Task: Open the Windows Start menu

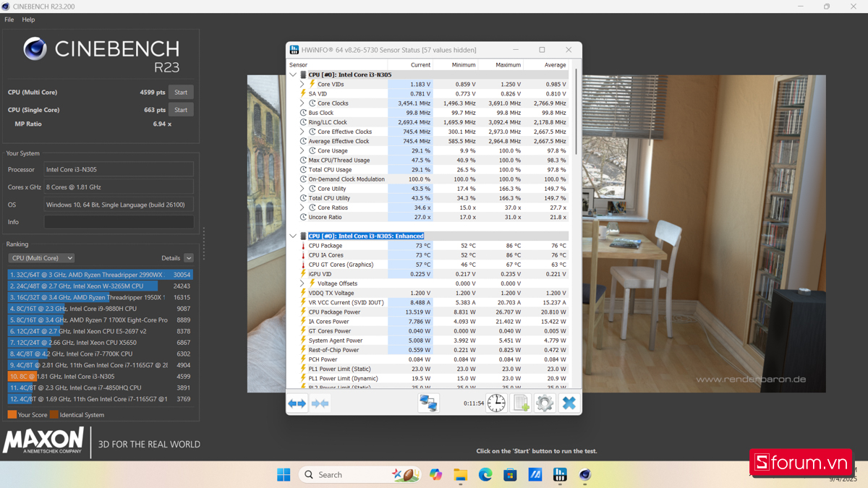Action: [284, 474]
